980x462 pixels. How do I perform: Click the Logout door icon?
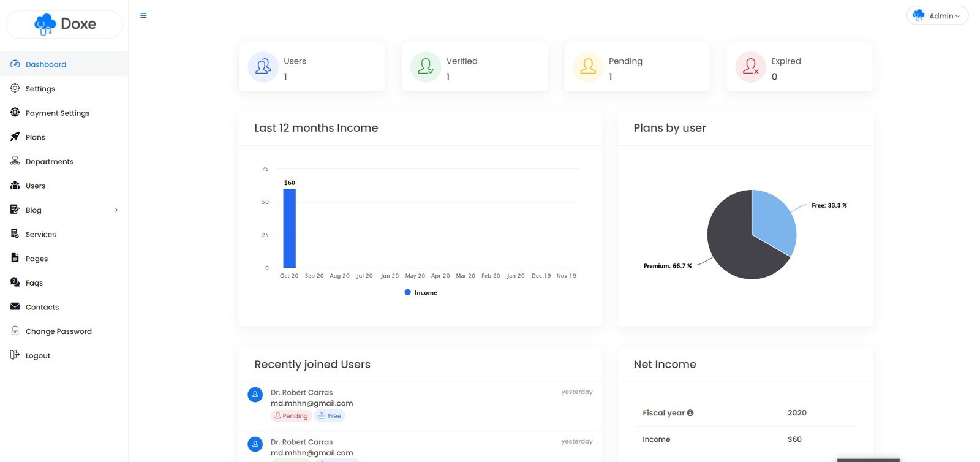click(x=15, y=355)
